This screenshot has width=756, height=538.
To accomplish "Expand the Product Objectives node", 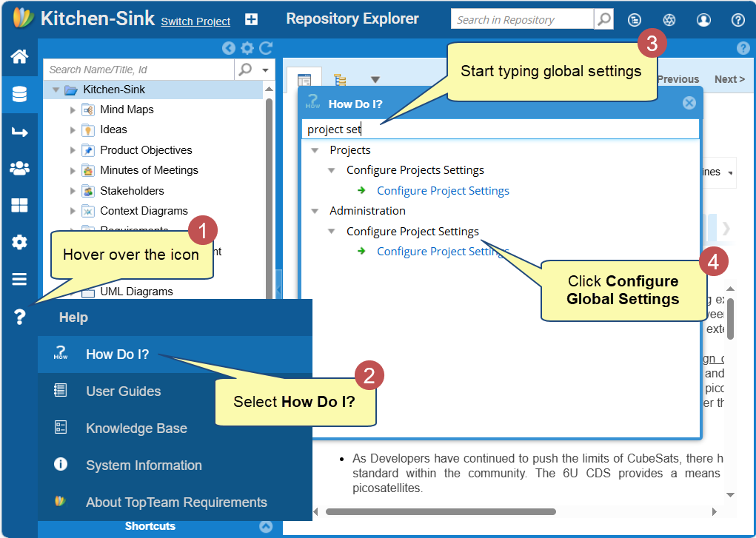I will (73, 150).
